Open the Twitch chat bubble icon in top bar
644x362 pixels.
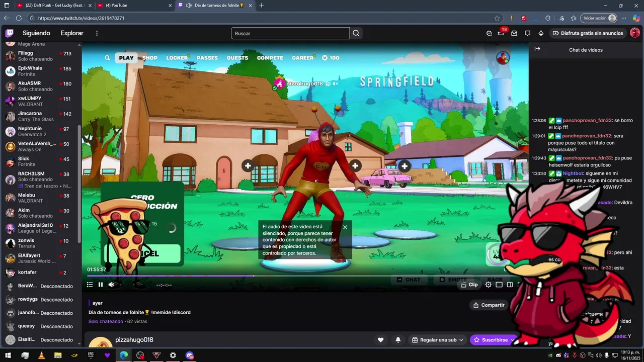tap(527, 33)
